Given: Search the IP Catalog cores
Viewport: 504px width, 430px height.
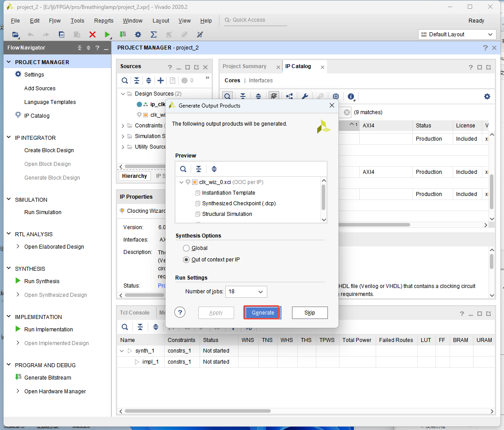Looking at the screenshot, I should tap(227, 96).
